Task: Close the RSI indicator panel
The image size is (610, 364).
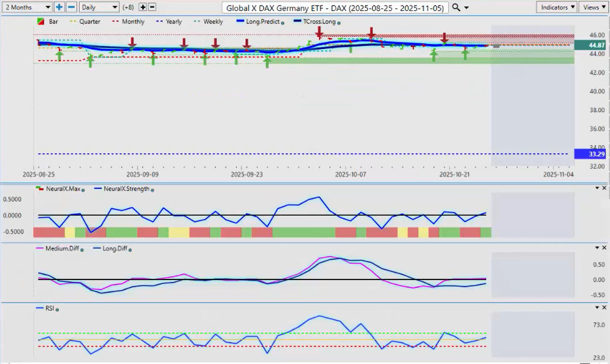Action: 604,308
